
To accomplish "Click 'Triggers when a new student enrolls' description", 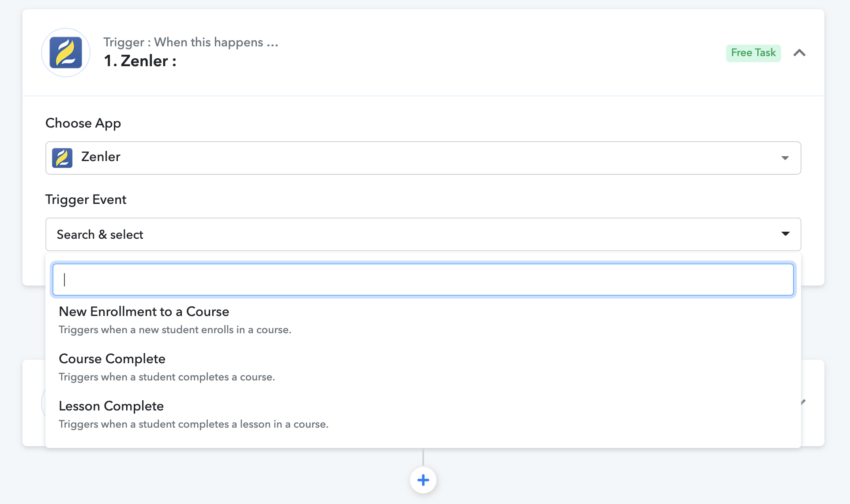I will (175, 330).
